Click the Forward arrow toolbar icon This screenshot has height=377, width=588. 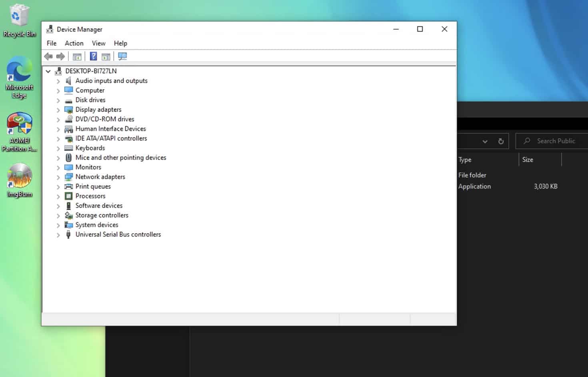click(60, 56)
